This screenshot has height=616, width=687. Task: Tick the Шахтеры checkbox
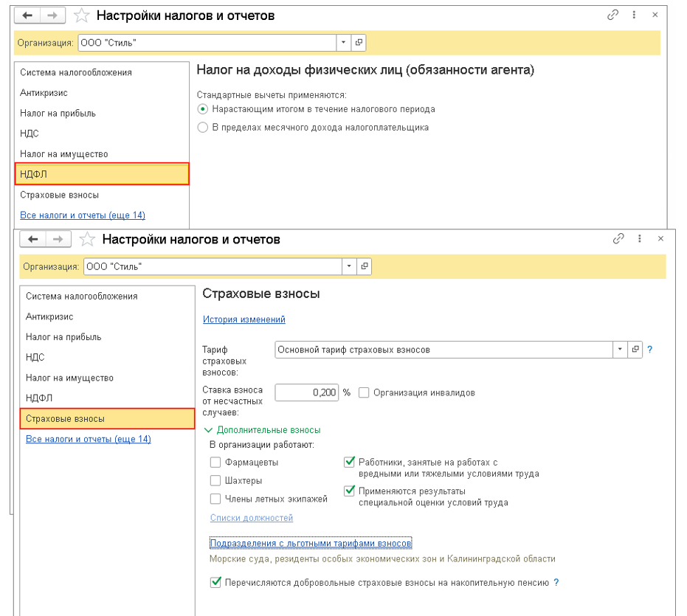[215, 481]
